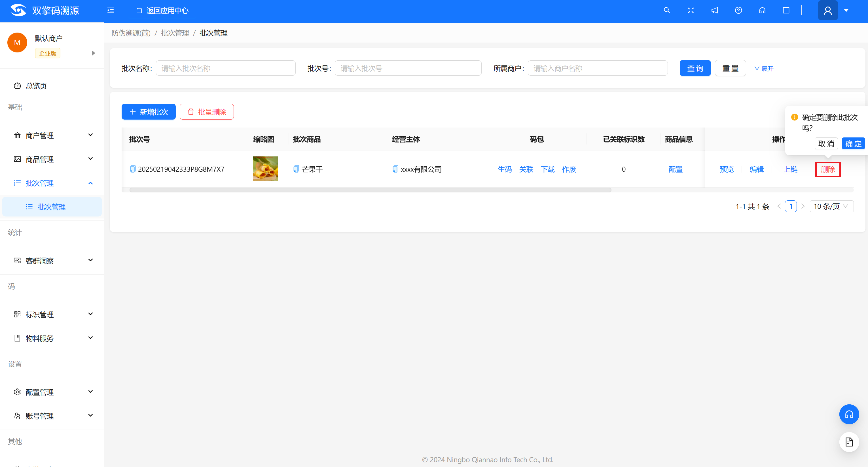The image size is (868, 467).
Task: Focus the 批次号 input field
Action: 408,68
